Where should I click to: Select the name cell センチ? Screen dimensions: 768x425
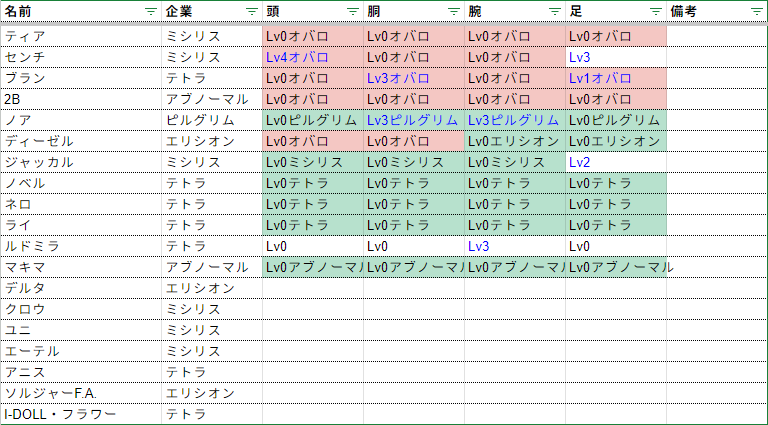81,57
